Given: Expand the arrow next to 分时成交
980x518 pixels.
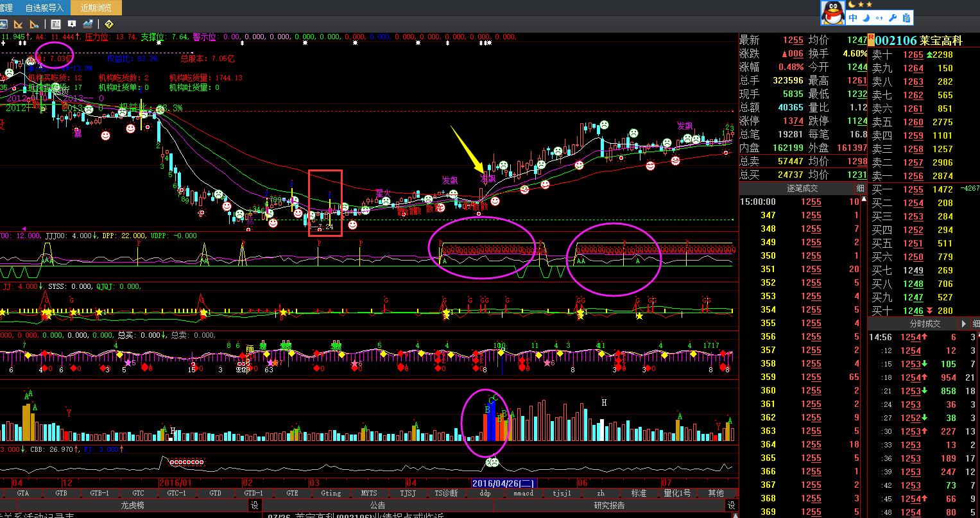Looking at the screenshot, I should [963, 324].
